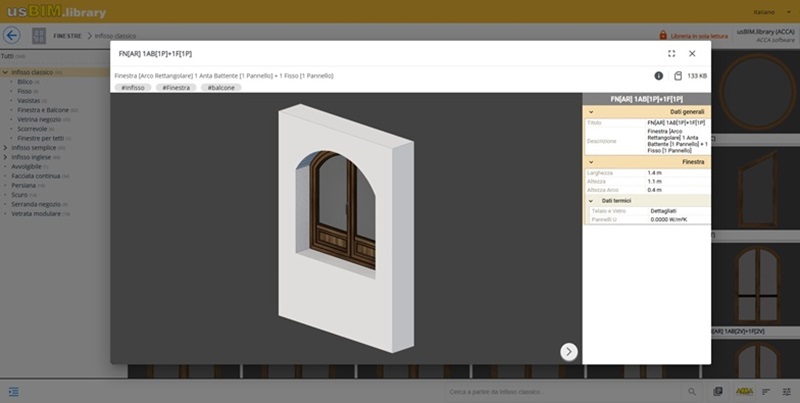Screen dimensions: 800x403
Task: Click the 3D arched window model preview
Action: pos(346,228)
